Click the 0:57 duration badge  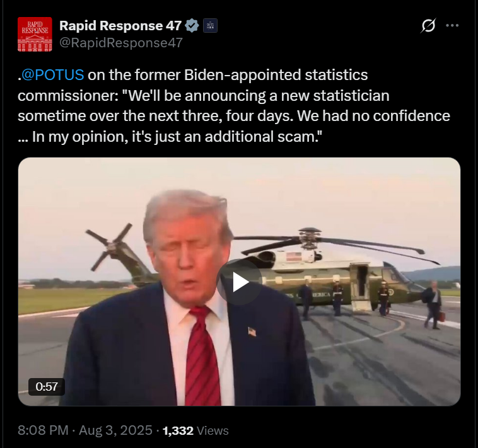coord(46,386)
